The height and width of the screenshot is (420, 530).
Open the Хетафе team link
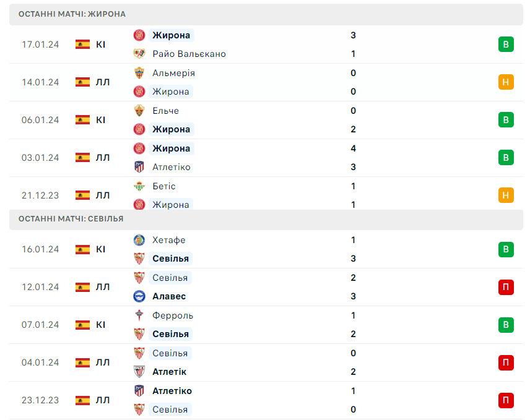pos(168,240)
